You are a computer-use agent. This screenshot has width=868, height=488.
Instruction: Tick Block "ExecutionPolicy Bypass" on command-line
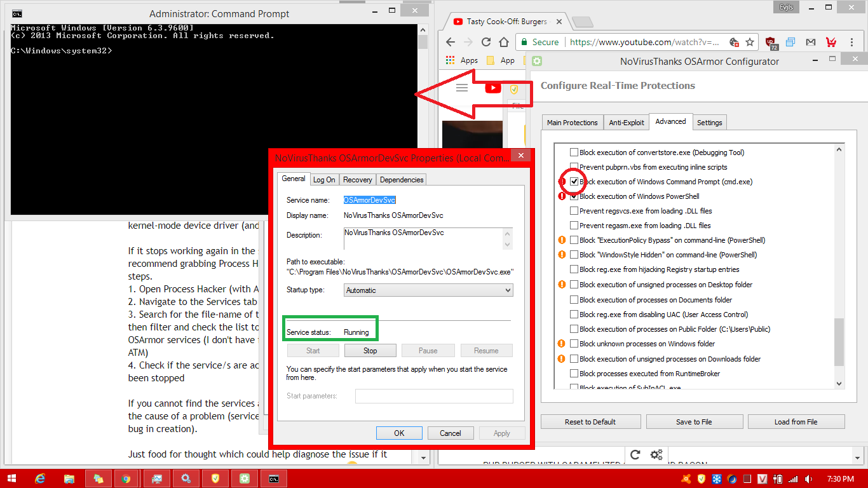tap(574, 240)
